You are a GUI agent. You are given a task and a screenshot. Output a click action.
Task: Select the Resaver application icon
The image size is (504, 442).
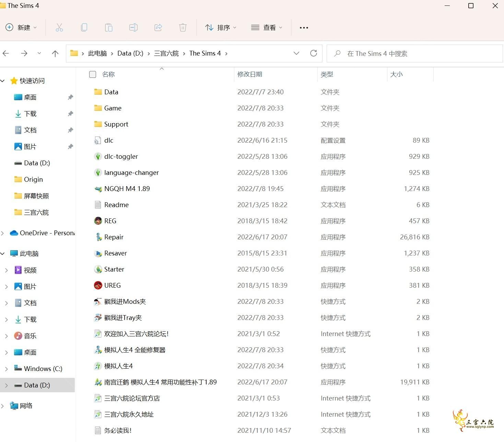tap(98, 253)
